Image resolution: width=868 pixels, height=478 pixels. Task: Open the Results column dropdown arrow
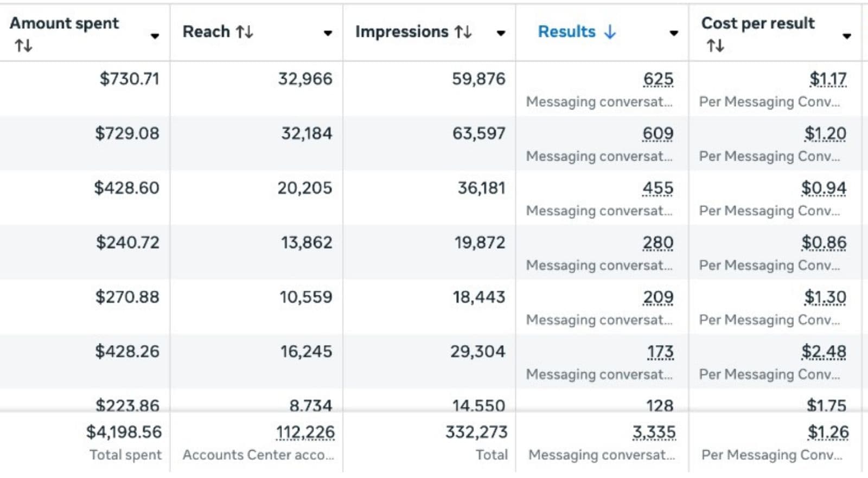[674, 33]
